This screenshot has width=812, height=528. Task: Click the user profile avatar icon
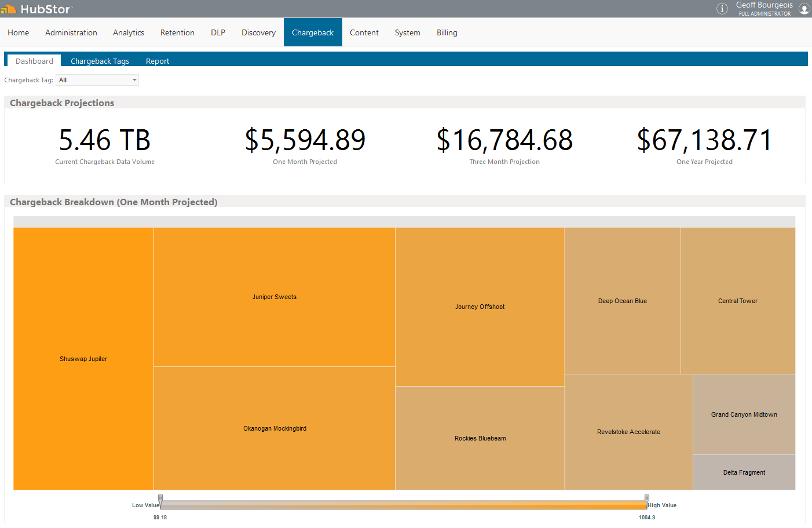pyautogui.click(x=804, y=9)
